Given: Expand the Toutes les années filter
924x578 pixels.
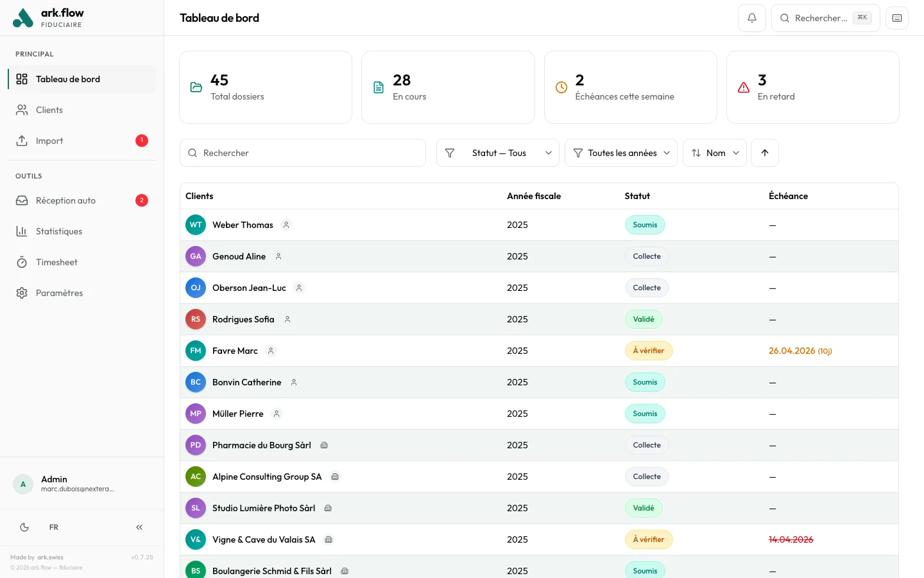Looking at the screenshot, I should (x=620, y=153).
